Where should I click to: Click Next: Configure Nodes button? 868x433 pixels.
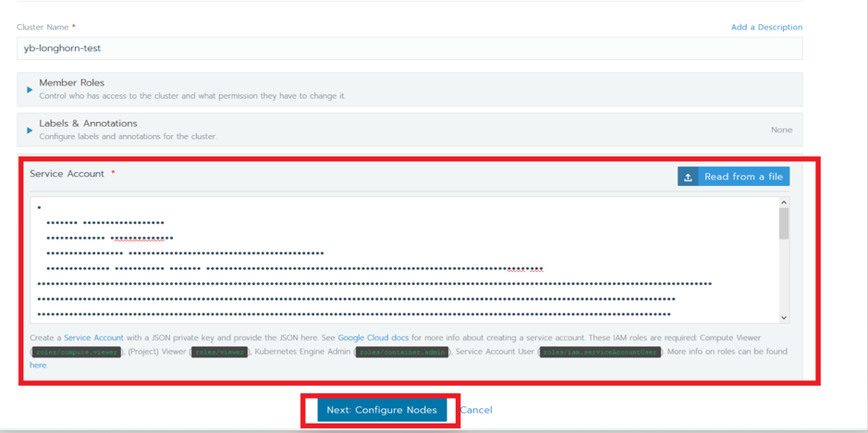pos(382,410)
